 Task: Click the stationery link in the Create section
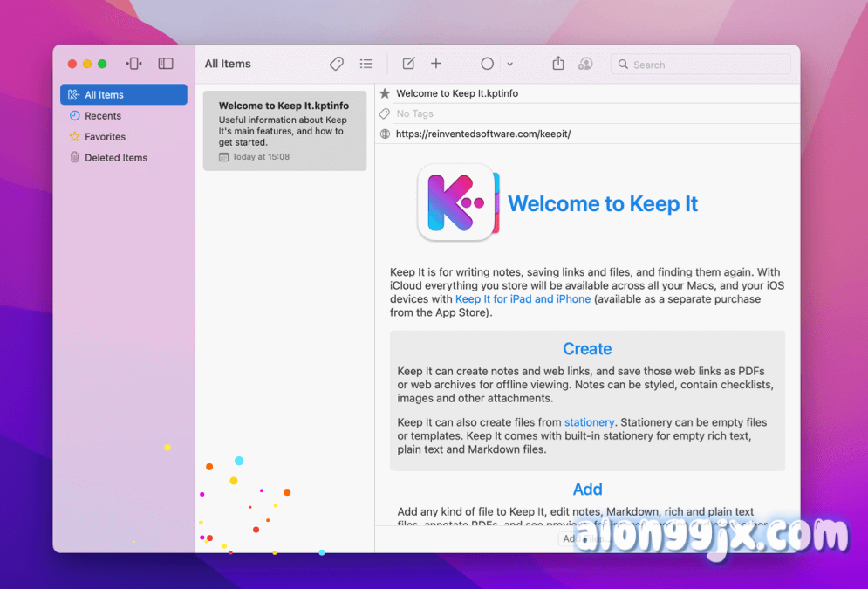pos(589,421)
